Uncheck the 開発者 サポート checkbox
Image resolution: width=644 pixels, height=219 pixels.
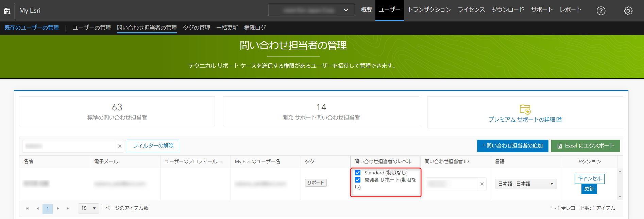click(358, 180)
